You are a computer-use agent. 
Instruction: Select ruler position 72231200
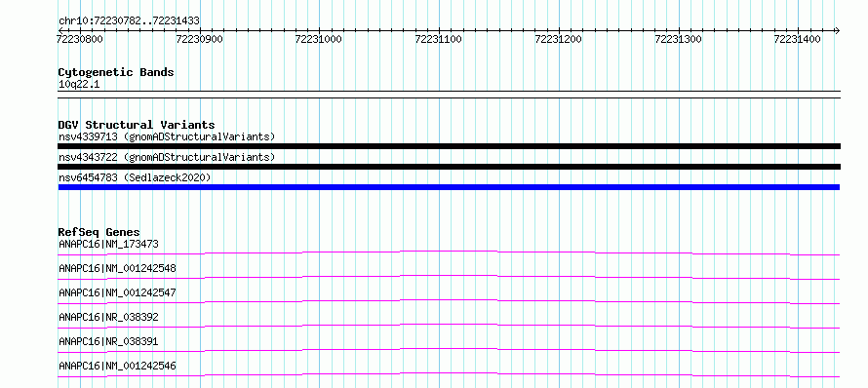pyautogui.click(x=559, y=39)
